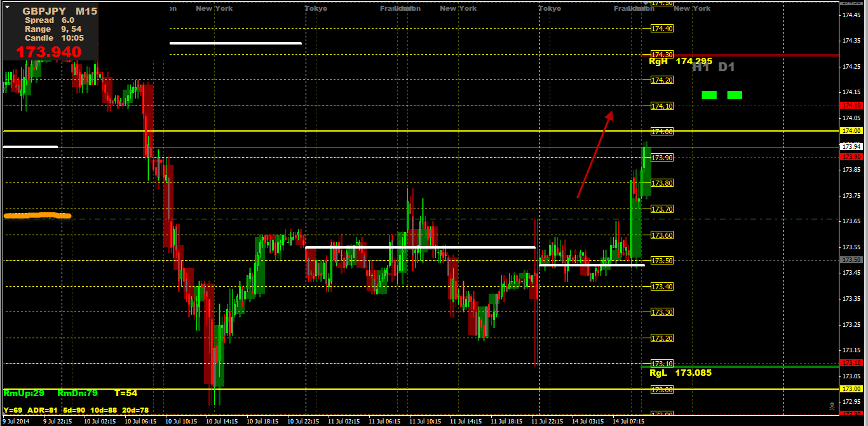Click 173.85 on the price axis
Image resolution: width=868 pixels, height=426 pixels.
tap(851, 170)
